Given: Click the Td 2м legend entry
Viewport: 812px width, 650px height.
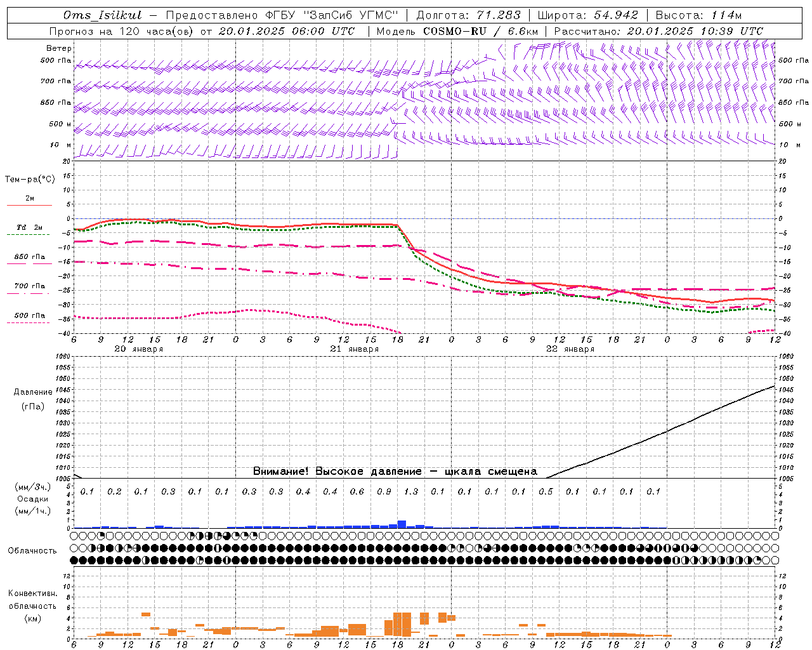Looking at the screenshot, I should tap(30, 227).
